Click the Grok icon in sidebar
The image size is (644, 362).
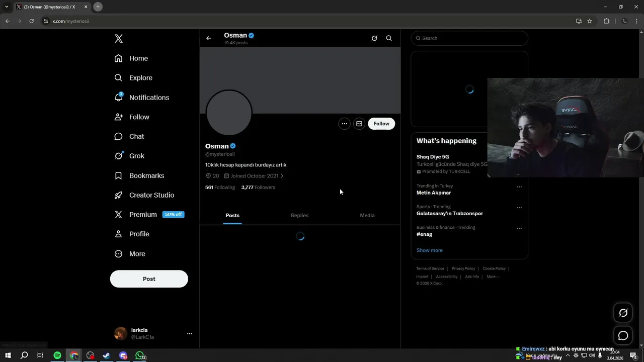pyautogui.click(x=118, y=156)
